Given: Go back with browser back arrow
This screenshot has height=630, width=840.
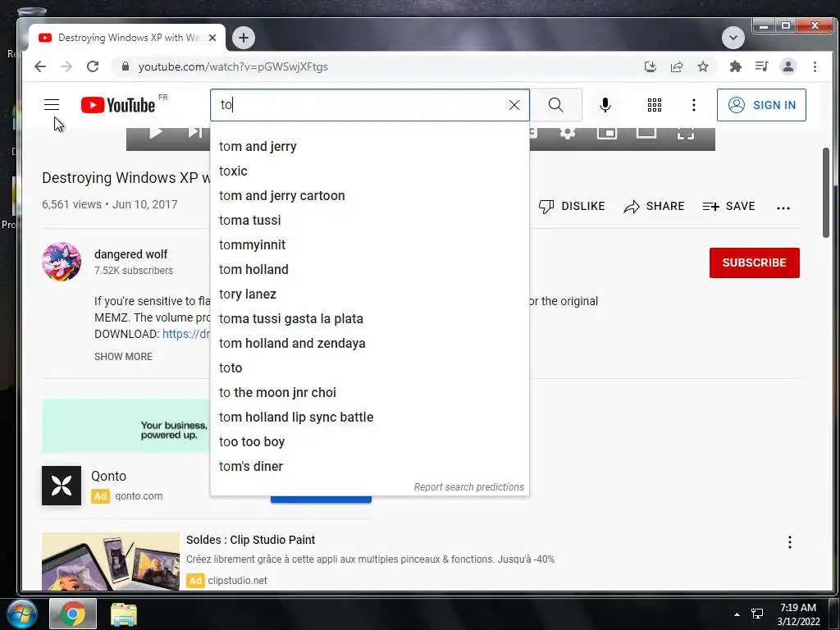Looking at the screenshot, I should 40,66.
